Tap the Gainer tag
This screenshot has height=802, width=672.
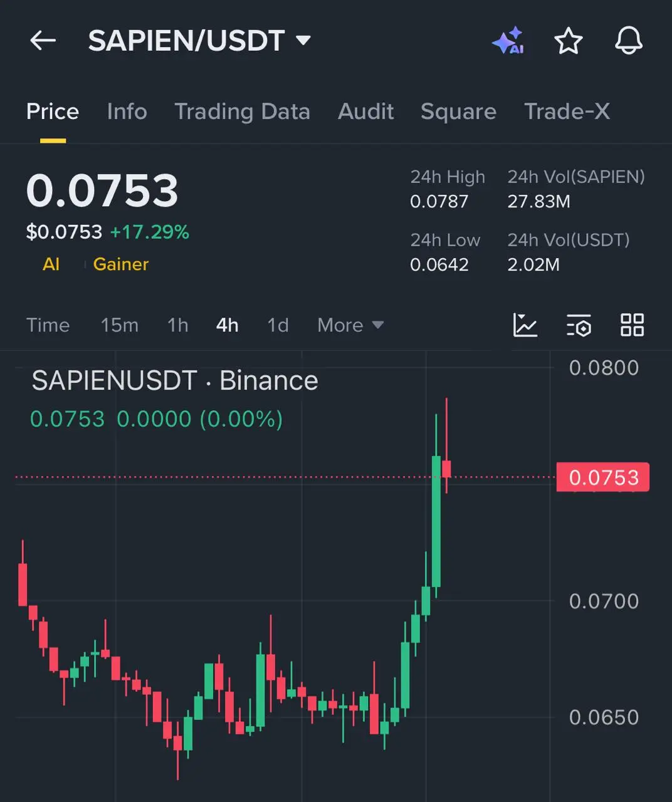(x=121, y=264)
